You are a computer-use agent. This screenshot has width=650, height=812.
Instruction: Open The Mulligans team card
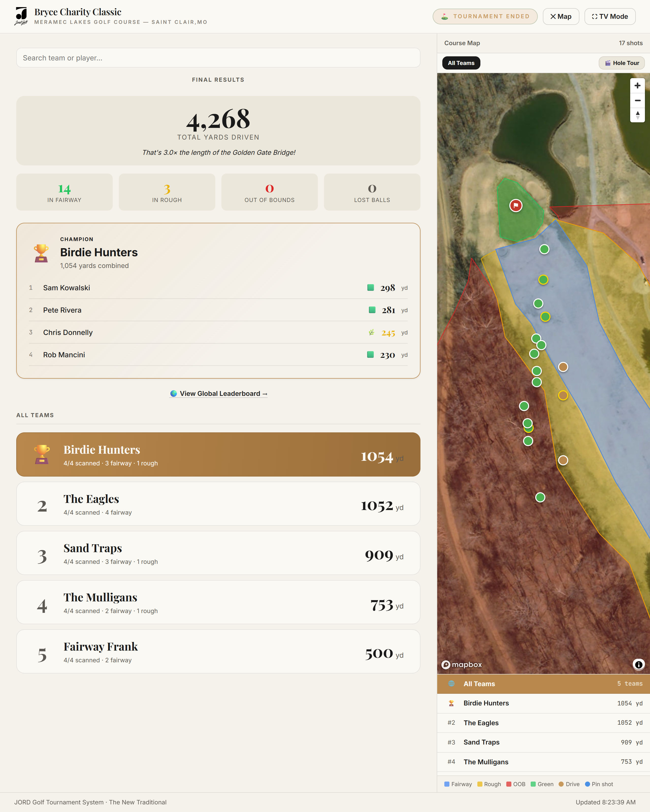coord(218,602)
